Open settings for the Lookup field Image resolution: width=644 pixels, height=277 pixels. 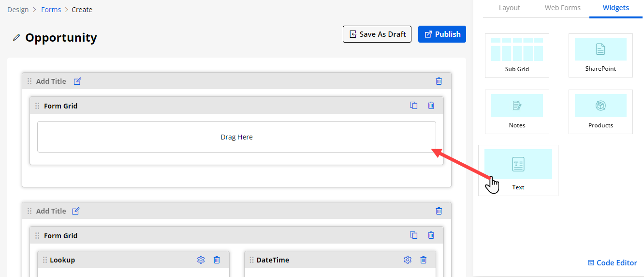[201, 260]
